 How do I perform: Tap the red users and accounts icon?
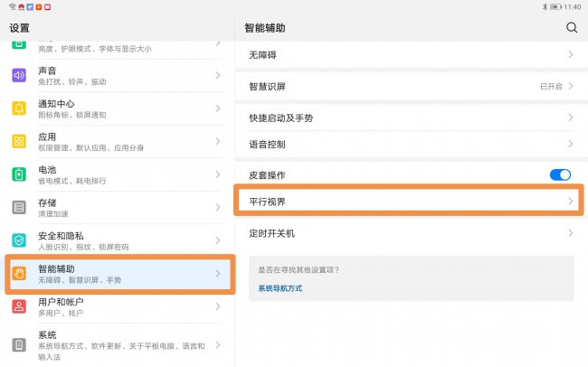(x=19, y=306)
